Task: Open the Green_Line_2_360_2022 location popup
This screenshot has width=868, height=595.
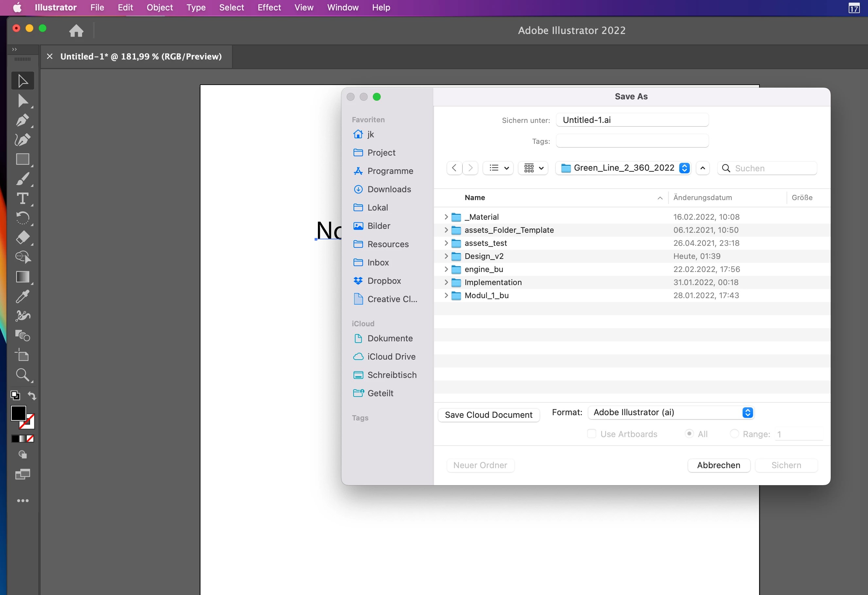Action: tap(623, 168)
